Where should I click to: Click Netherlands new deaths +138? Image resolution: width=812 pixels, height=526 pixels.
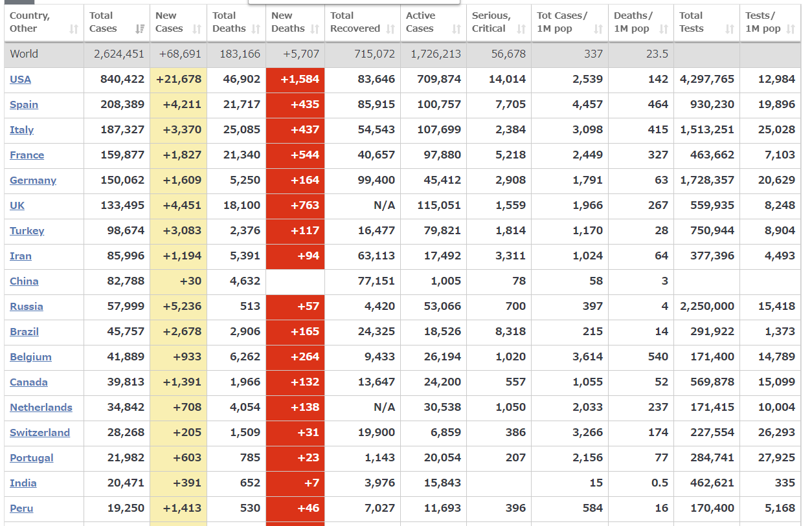305,407
